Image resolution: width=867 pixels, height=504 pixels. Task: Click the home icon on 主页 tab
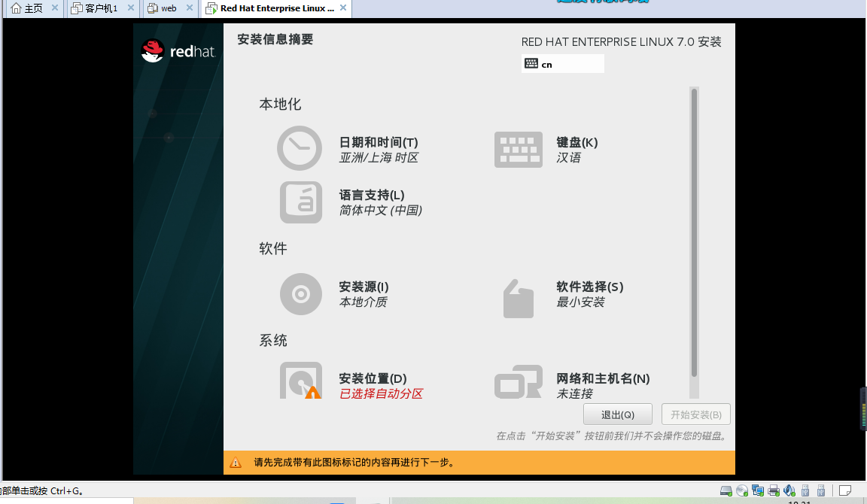click(16, 8)
